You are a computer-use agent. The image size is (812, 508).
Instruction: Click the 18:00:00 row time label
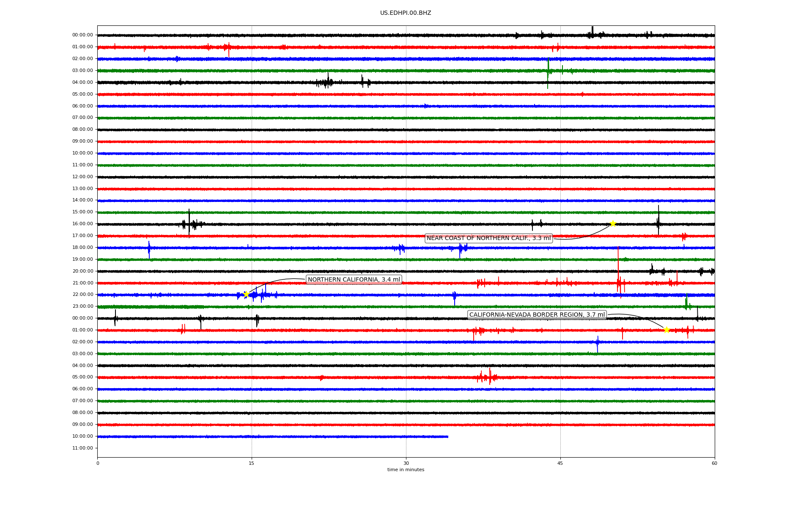coord(82,247)
